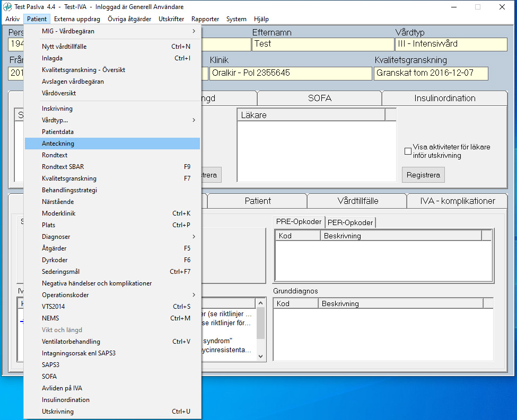Click the Paslva app icon in title bar
Screen dimensions: 517x420
point(7,7)
